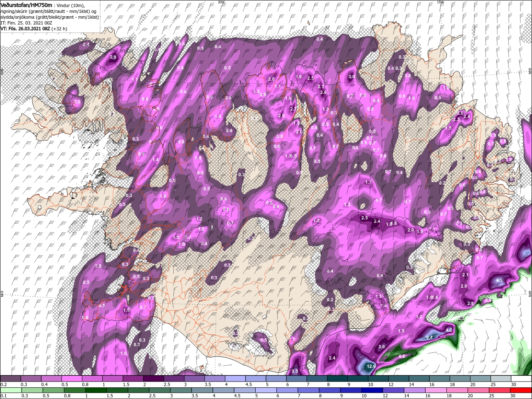
Task: Click the 2.9 value in the northwest
Action: point(113,57)
